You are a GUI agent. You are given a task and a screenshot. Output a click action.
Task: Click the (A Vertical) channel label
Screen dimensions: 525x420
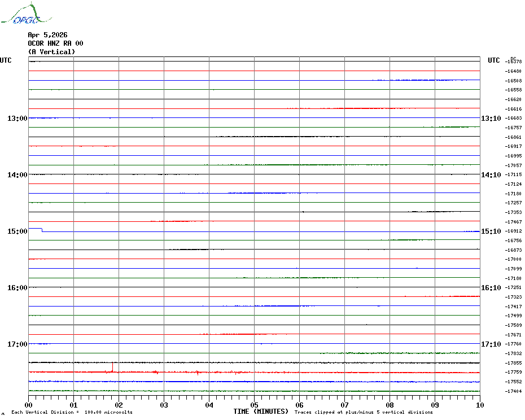(51, 52)
